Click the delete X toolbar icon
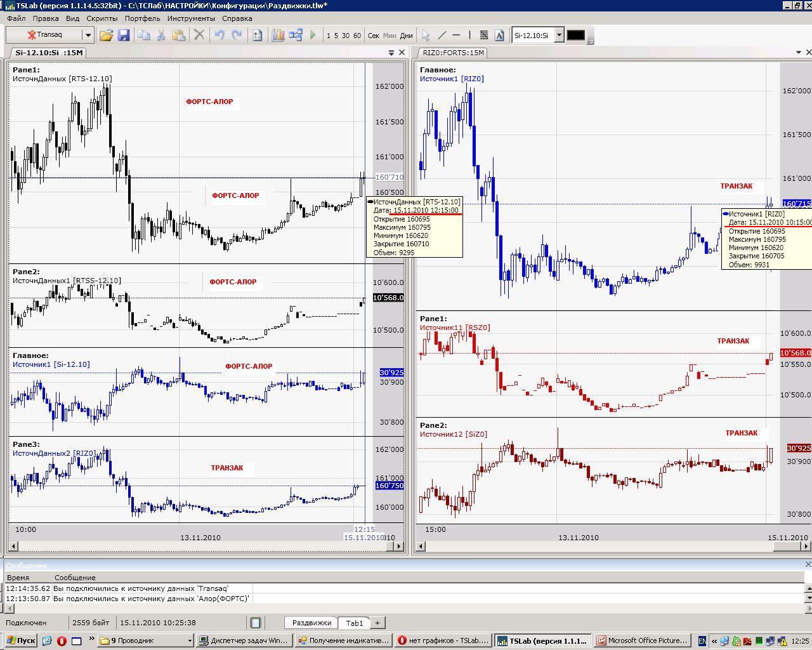Screen dimensions: 812x650 click(x=199, y=35)
